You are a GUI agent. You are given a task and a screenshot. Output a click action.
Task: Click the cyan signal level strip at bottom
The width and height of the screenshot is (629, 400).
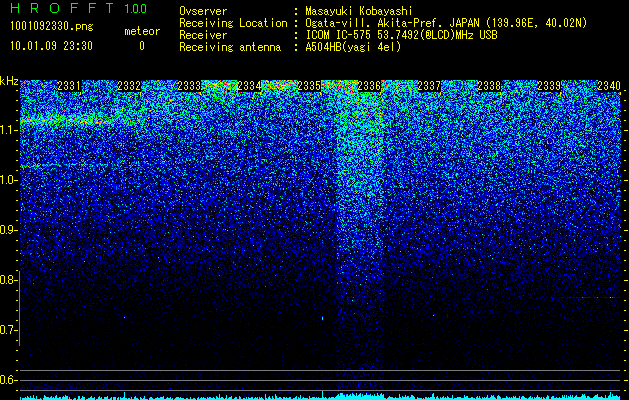coord(321,396)
